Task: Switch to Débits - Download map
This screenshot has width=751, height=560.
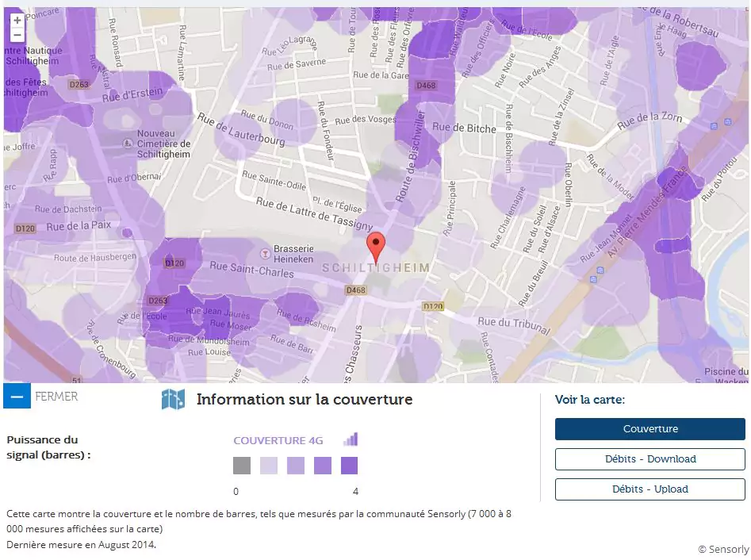Action: [649, 459]
